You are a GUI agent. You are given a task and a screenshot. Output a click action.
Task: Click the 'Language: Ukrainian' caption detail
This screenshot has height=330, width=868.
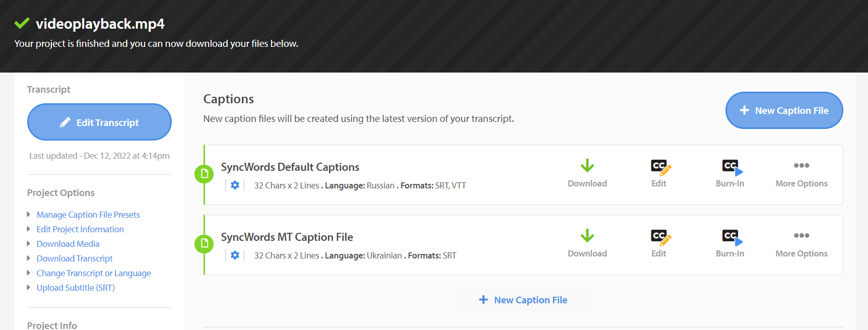363,255
